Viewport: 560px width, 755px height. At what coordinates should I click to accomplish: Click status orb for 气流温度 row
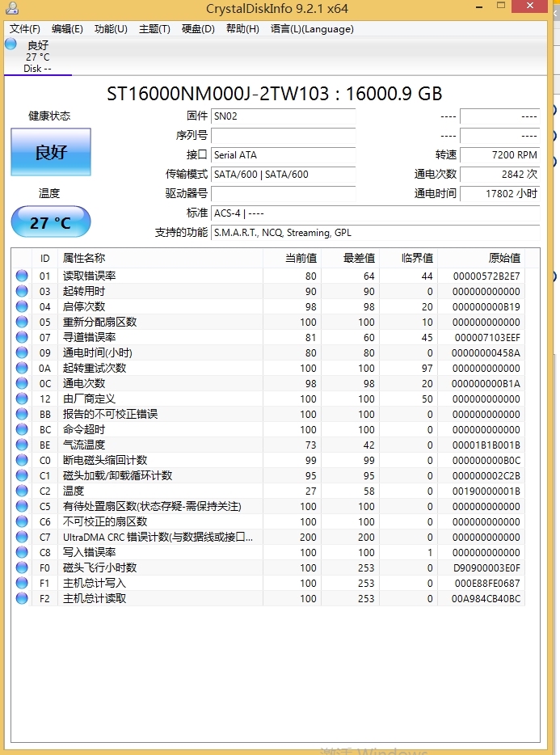coord(22,445)
